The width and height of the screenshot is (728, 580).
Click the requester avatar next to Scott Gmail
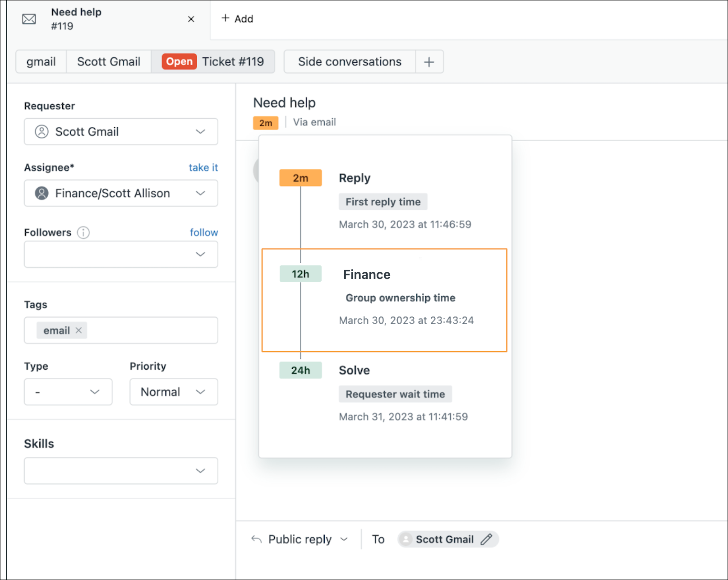(x=41, y=131)
